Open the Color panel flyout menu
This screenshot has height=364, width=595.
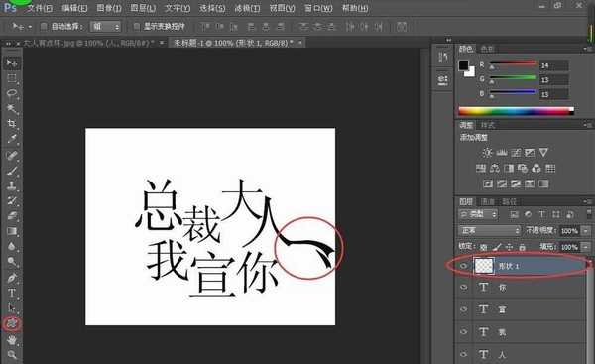[x=588, y=49]
